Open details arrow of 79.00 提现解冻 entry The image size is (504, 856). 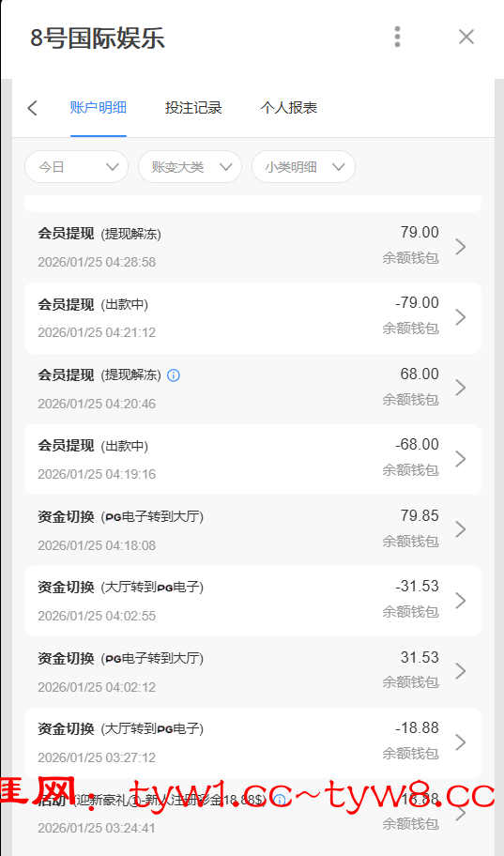[x=461, y=247]
